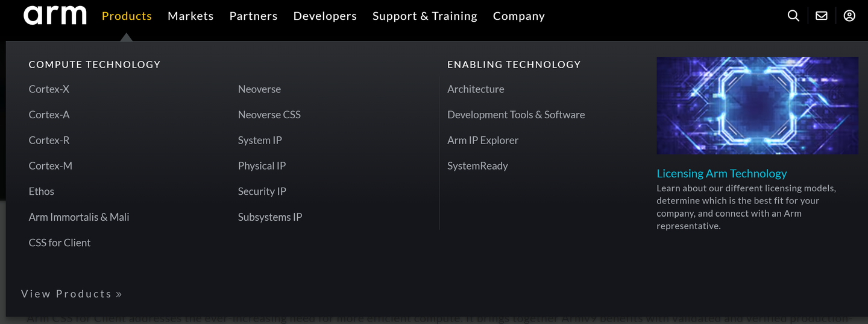Open the Arm IP Explorer link
Screen dimensions: 868x324
click(x=483, y=141)
